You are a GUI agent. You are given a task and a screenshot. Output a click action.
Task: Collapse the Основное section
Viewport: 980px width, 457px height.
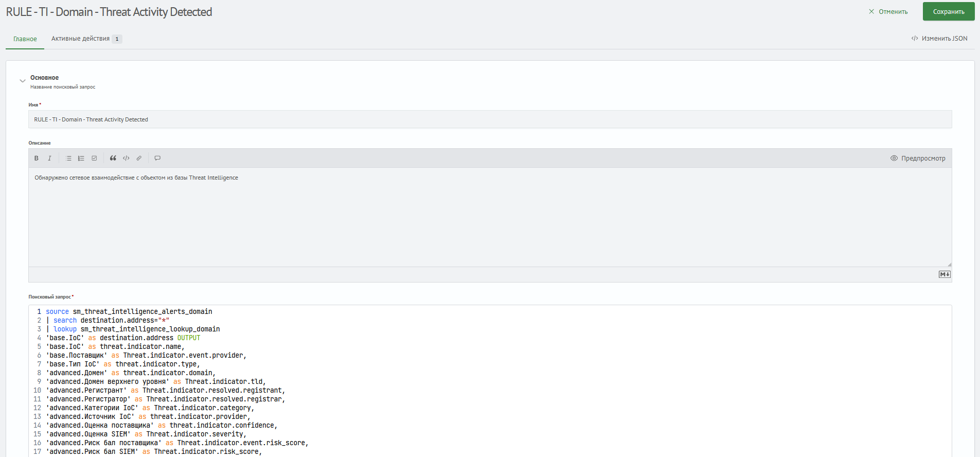pyautogui.click(x=23, y=81)
